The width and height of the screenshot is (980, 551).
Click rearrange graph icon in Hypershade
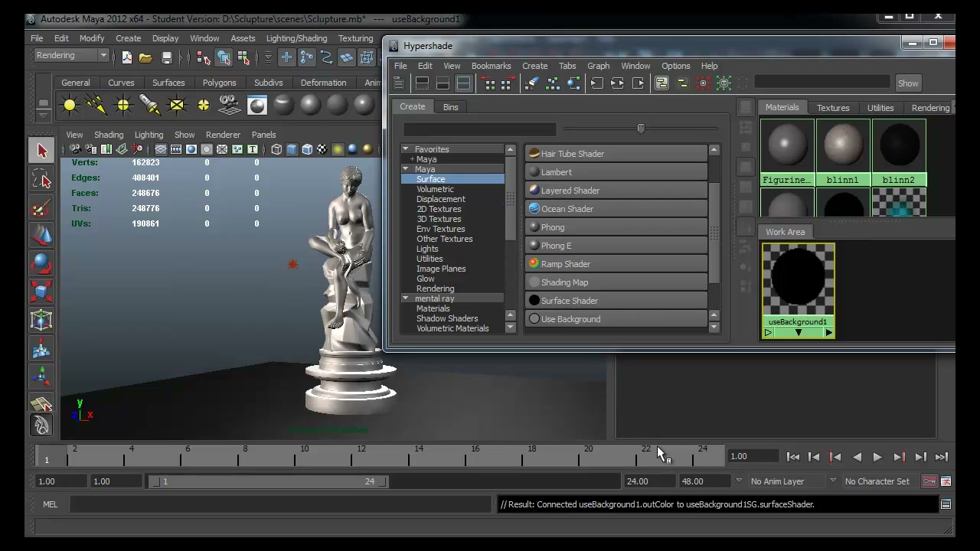point(552,83)
